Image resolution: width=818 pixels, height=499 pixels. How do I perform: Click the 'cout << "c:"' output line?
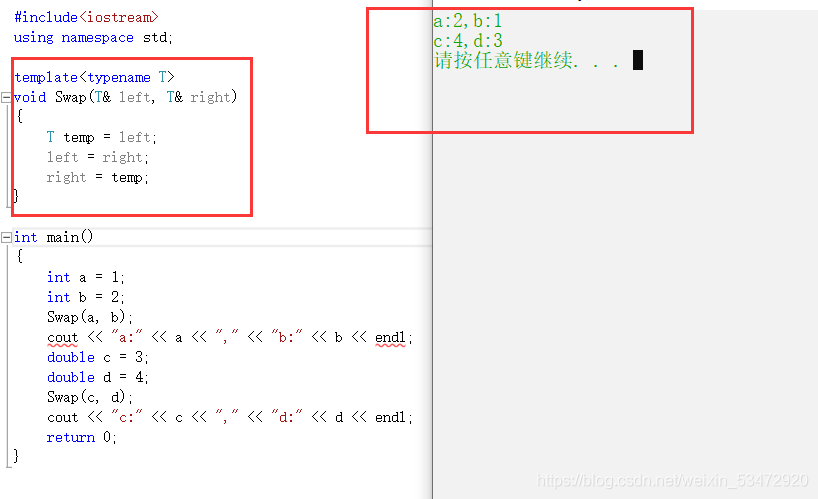coord(230,417)
